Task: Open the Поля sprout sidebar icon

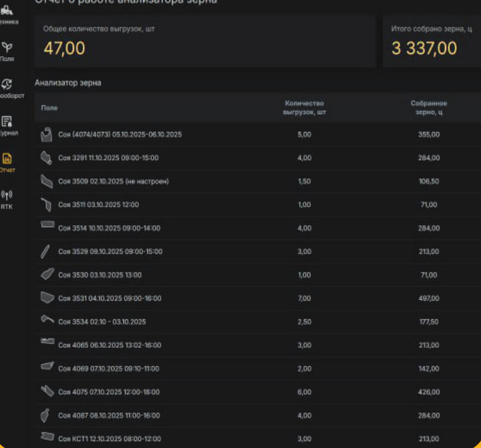Action: pyautogui.click(x=7, y=47)
